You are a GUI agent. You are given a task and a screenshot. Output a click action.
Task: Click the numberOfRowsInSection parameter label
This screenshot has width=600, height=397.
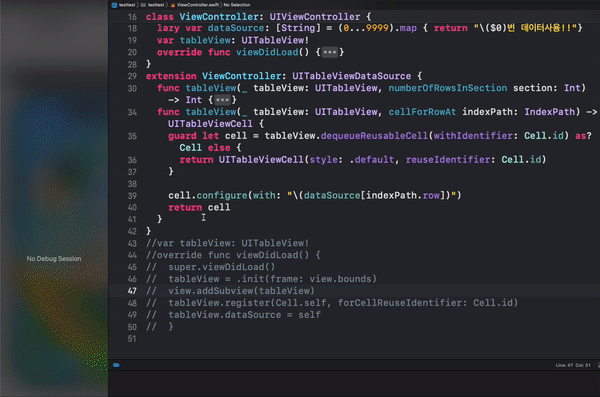pos(448,88)
